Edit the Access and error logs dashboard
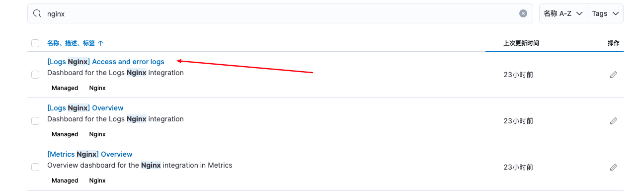This screenshot has height=193, width=644. 614,75
